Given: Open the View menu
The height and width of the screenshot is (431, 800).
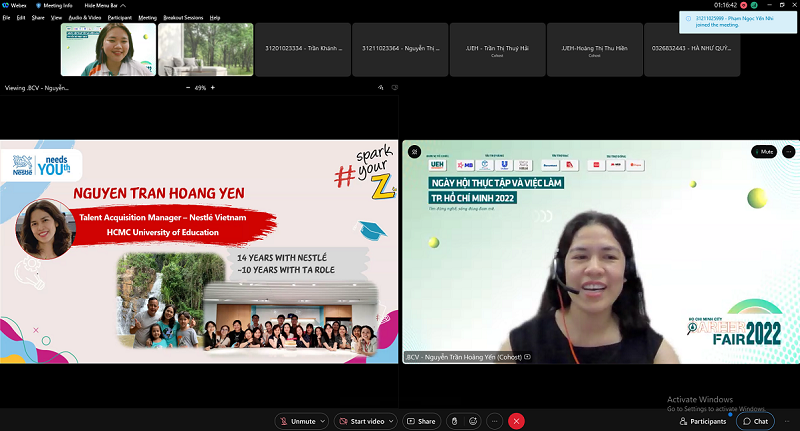Looking at the screenshot, I should pyautogui.click(x=56, y=18).
